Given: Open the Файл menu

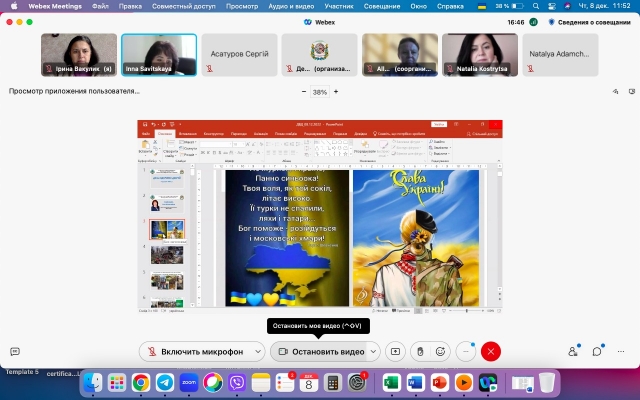Looking at the screenshot, I should [100, 6].
